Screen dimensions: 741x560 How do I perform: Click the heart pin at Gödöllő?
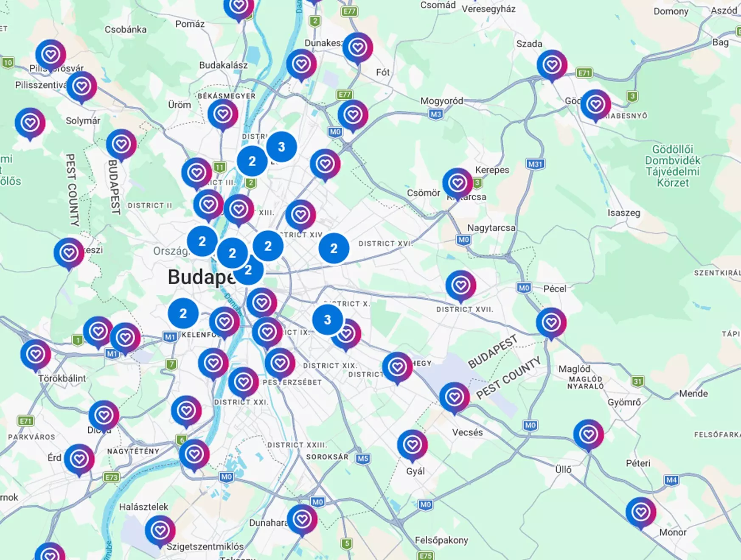(x=595, y=105)
